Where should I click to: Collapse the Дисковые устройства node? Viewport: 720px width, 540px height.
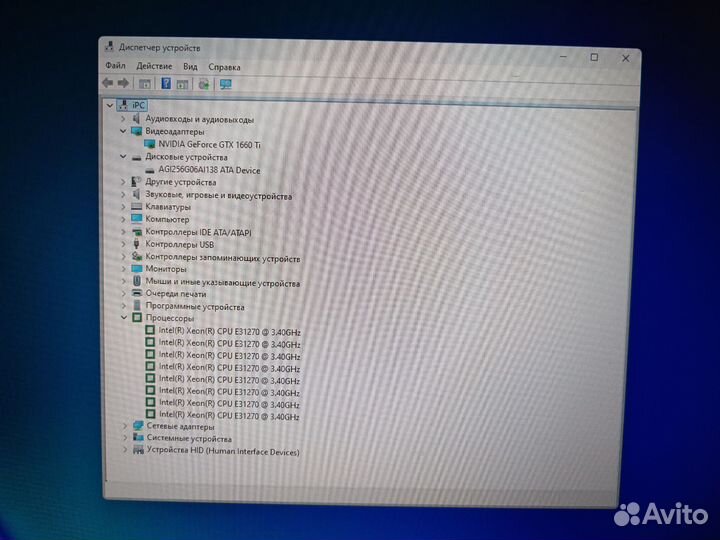click(123, 157)
